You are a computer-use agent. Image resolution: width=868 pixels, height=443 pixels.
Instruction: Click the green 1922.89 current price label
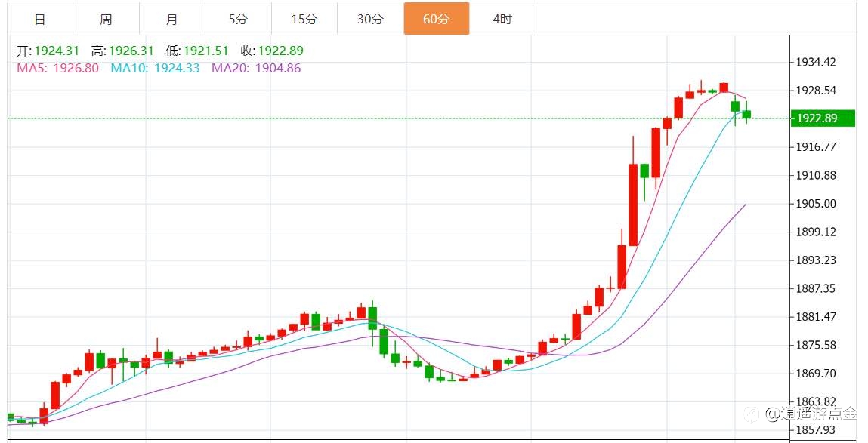click(x=822, y=118)
